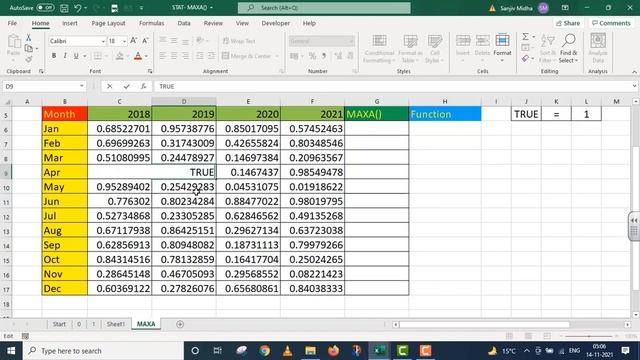Open Font dialog launcher
The height and width of the screenshot is (360, 640).
coord(150,71)
